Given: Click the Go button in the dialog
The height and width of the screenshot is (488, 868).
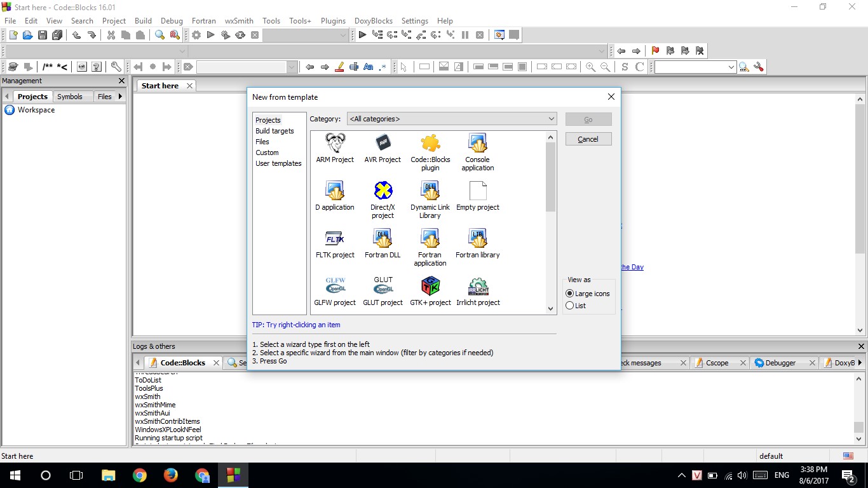Looking at the screenshot, I should [588, 119].
